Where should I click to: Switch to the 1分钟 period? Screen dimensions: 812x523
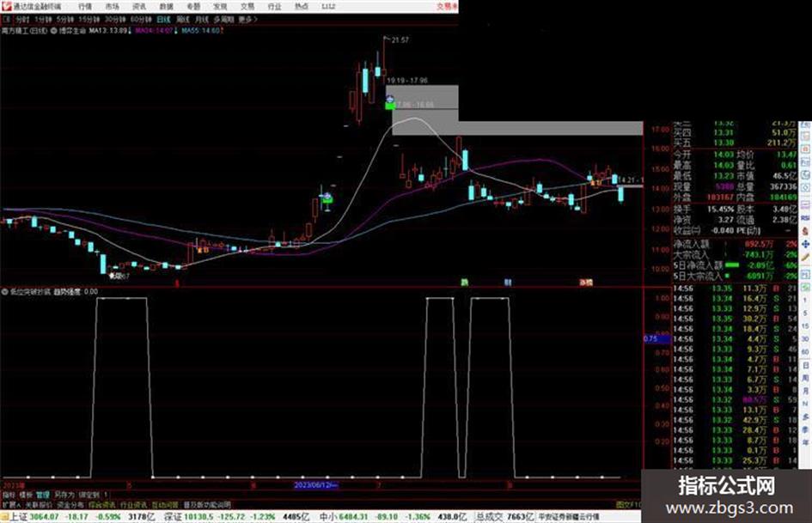43,19
